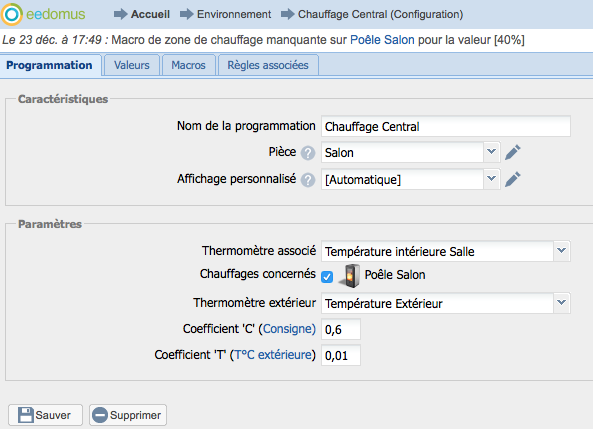Follow the Poêle Salon link in notification
Screen dimensions: 593x429
point(382,40)
